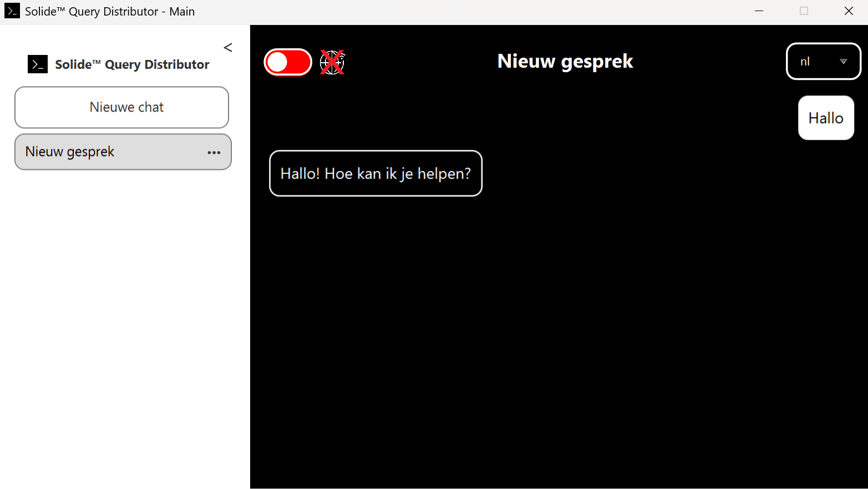This screenshot has width=868, height=489.
Task: Click the triangle arrow of the language selector
Action: (x=844, y=62)
